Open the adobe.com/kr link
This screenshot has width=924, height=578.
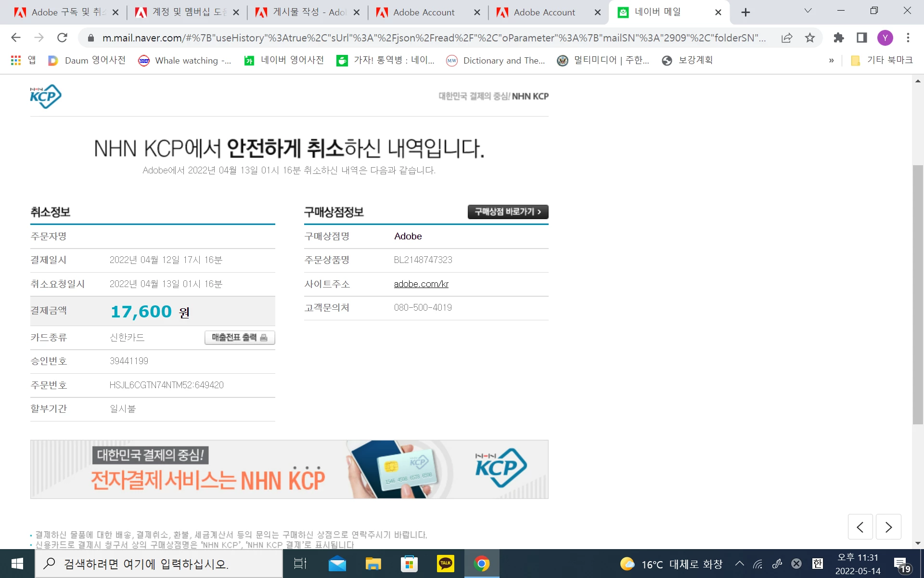(x=421, y=284)
